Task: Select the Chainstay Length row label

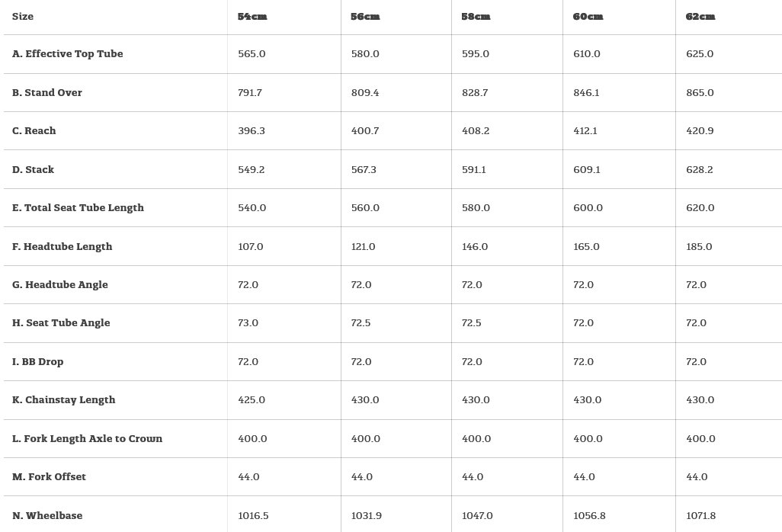Action: coord(64,400)
